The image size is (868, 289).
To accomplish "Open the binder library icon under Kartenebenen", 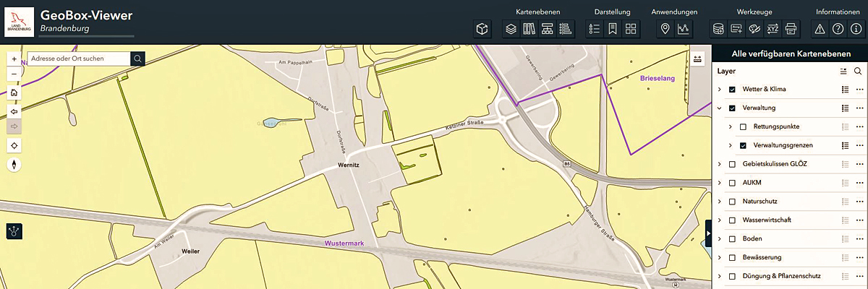I will click(x=529, y=29).
